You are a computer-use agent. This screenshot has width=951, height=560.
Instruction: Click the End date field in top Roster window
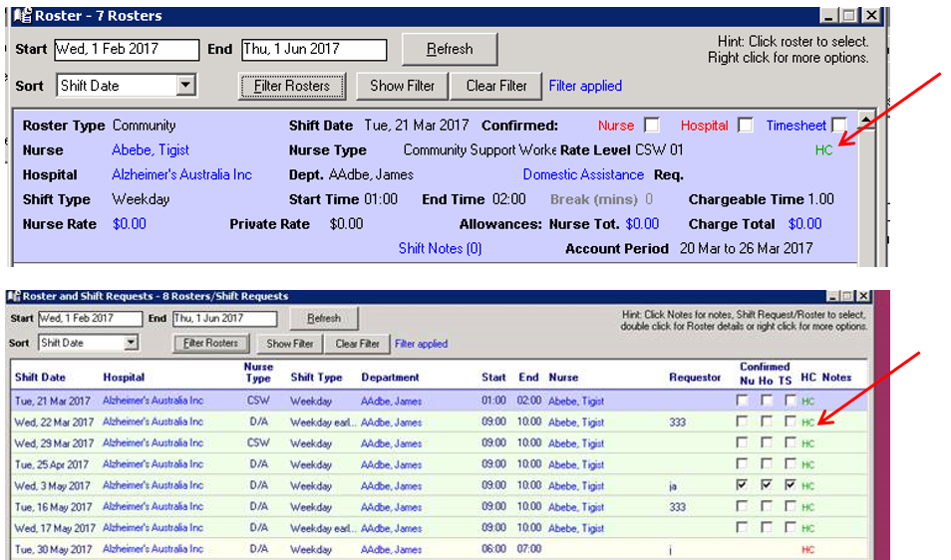314,49
